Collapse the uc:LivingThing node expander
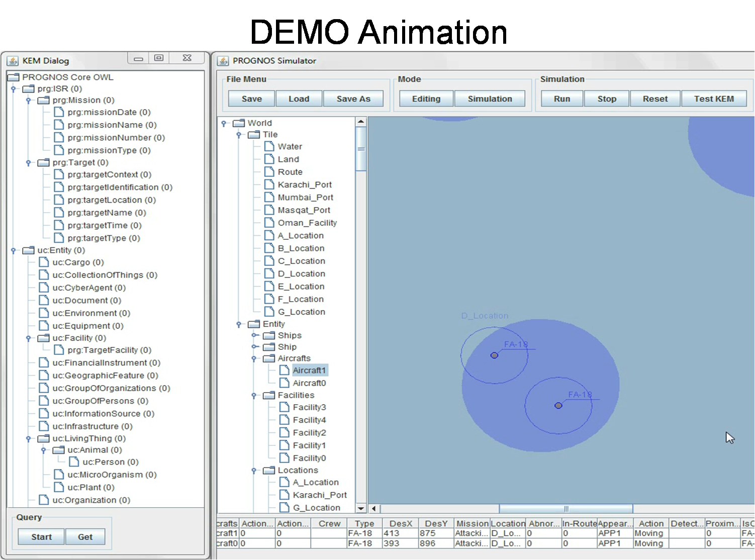 click(29, 438)
